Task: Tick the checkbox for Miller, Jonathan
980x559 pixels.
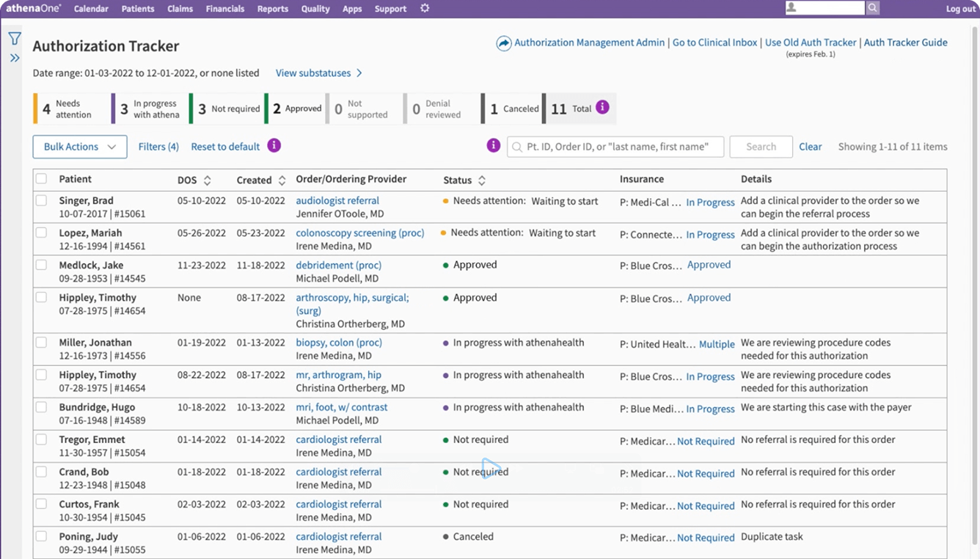Action: [x=42, y=343]
